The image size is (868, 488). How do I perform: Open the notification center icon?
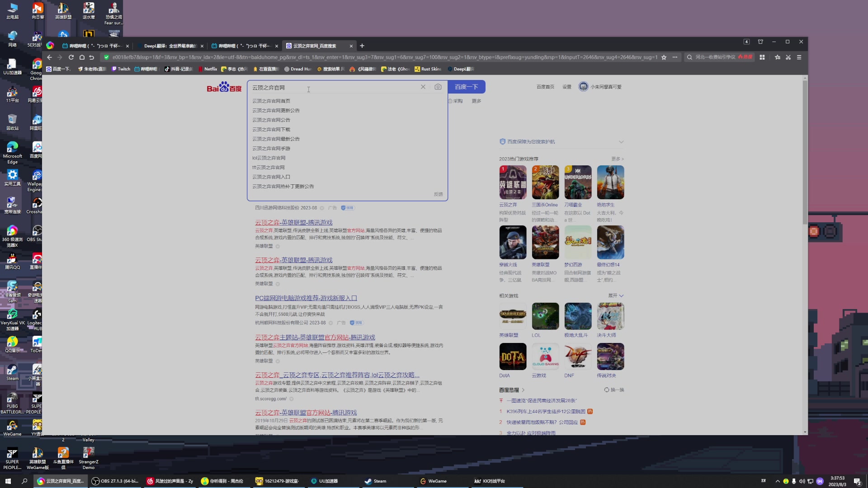[857, 481]
